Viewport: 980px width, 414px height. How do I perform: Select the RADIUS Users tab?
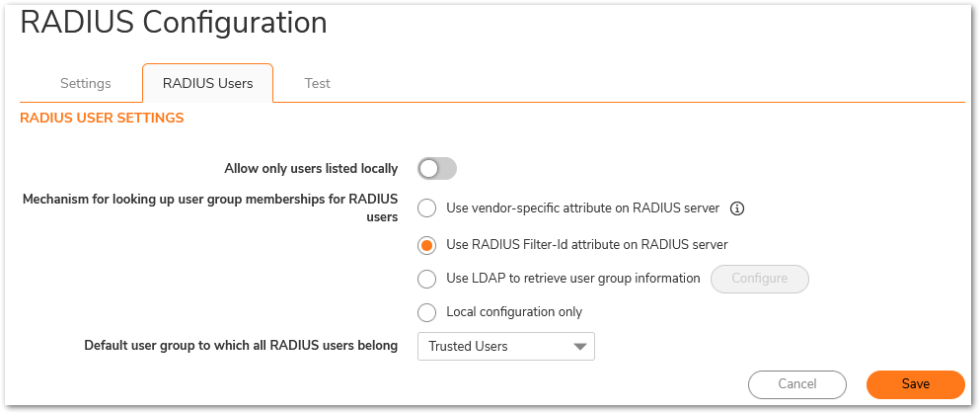[x=207, y=83]
